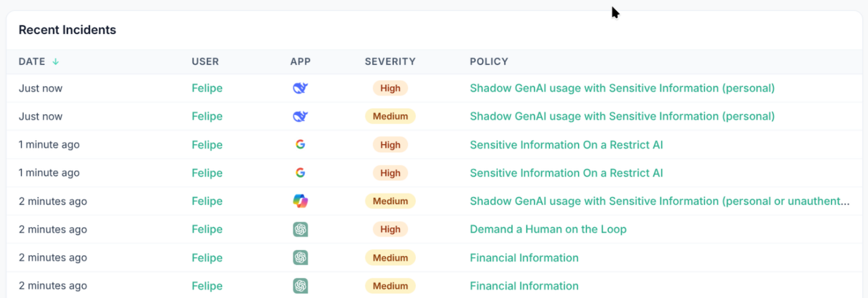Open the High severity personal Shadow GenAI policy
The image size is (868, 298).
(622, 88)
